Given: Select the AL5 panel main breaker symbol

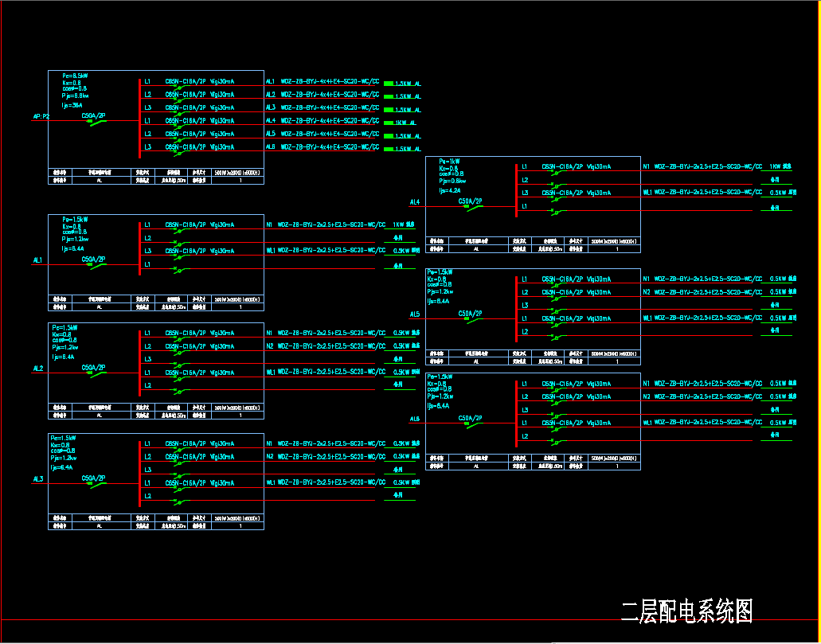Looking at the screenshot, I should (x=475, y=319).
